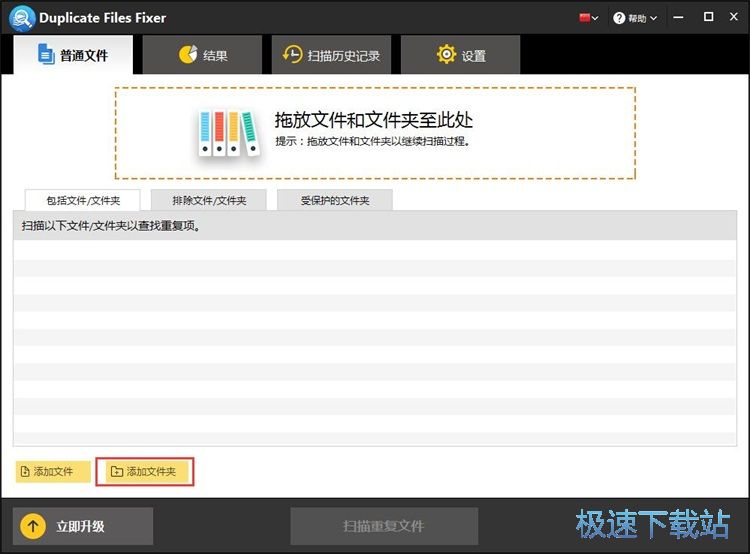Click the 拖放文件和文件夹至此处 drop area
Viewport: 750px width, 554px height.
375,133
